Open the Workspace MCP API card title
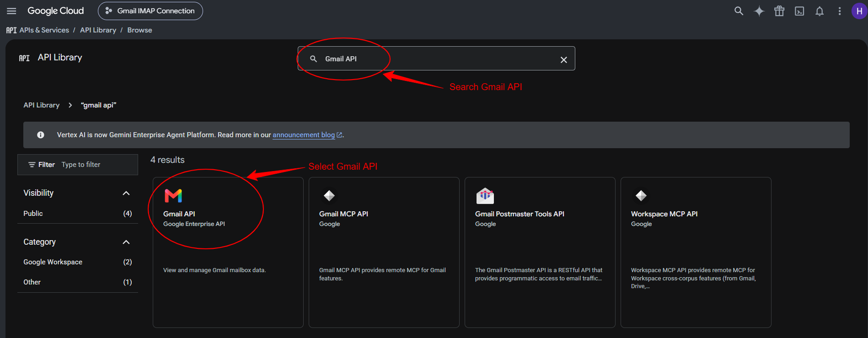This screenshot has width=868, height=338. 664,214
